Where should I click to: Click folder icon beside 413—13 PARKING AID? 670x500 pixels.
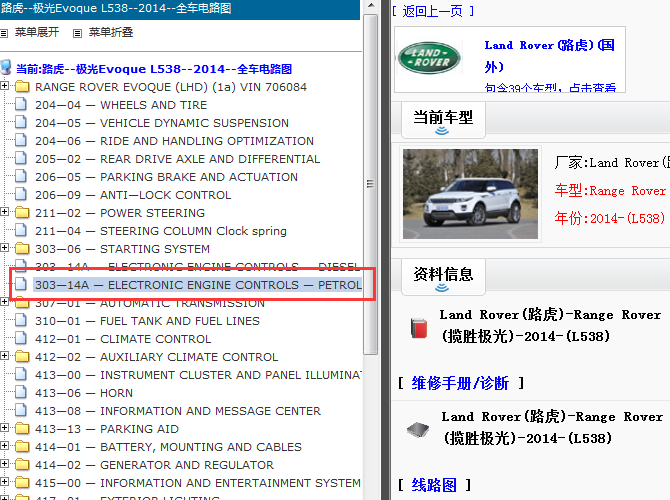[22, 428]
